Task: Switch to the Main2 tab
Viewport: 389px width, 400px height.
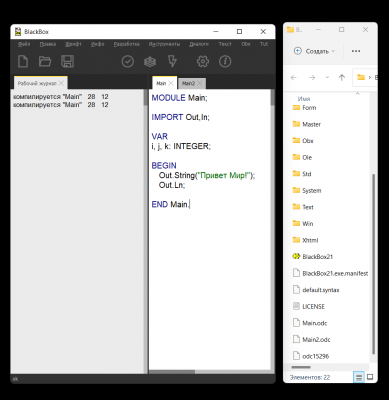Action: [x=188, y=83]
